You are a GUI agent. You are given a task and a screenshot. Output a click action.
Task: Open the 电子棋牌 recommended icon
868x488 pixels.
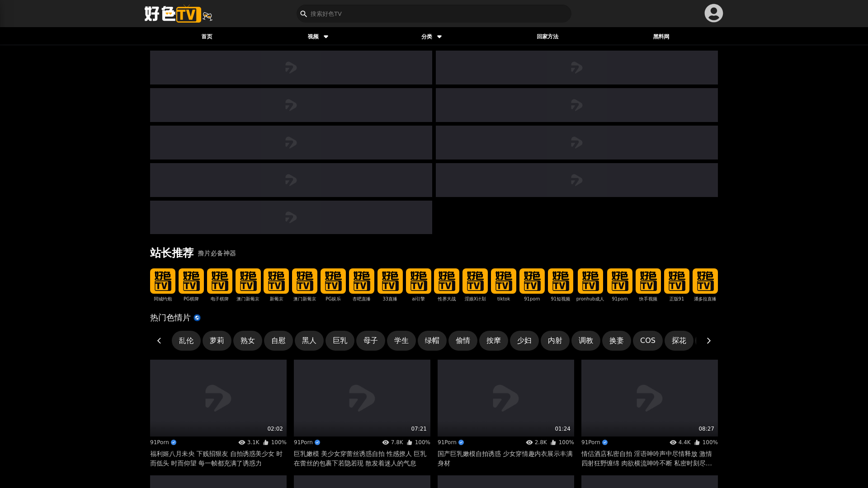[219, 281]
